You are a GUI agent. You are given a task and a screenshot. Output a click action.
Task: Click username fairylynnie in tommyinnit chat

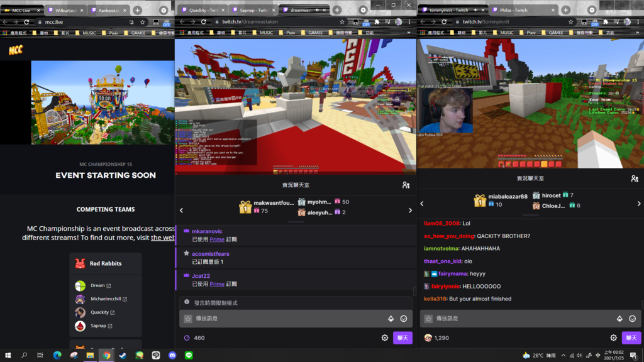pyautogui.click(x=445, y=287)
